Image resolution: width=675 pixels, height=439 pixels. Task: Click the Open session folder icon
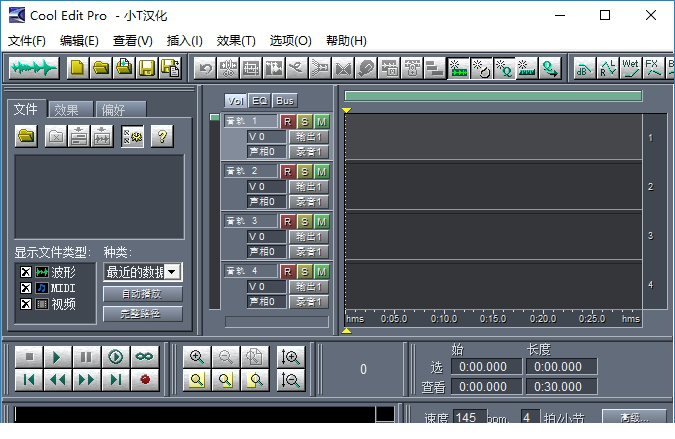pos(101,68)
